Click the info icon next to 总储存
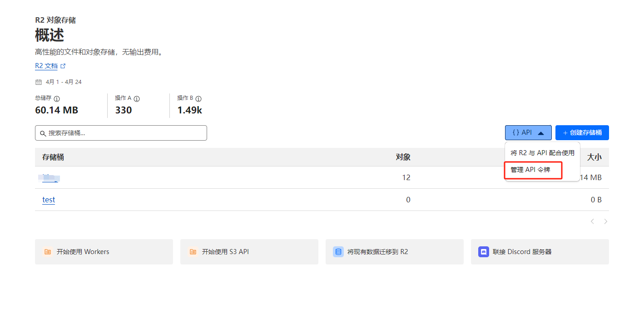The image size is (644, 323). click(57, 98)
